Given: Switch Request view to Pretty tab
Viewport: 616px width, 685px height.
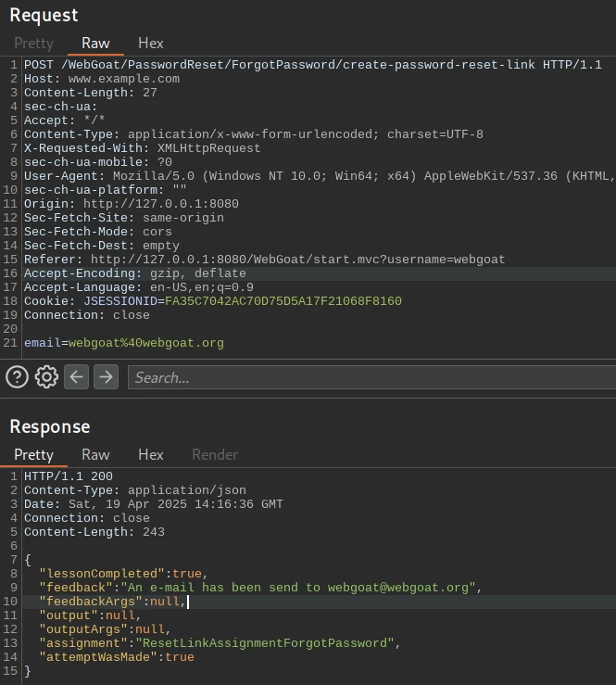Looking at the screenshot, I should click(x=33, y=44).
